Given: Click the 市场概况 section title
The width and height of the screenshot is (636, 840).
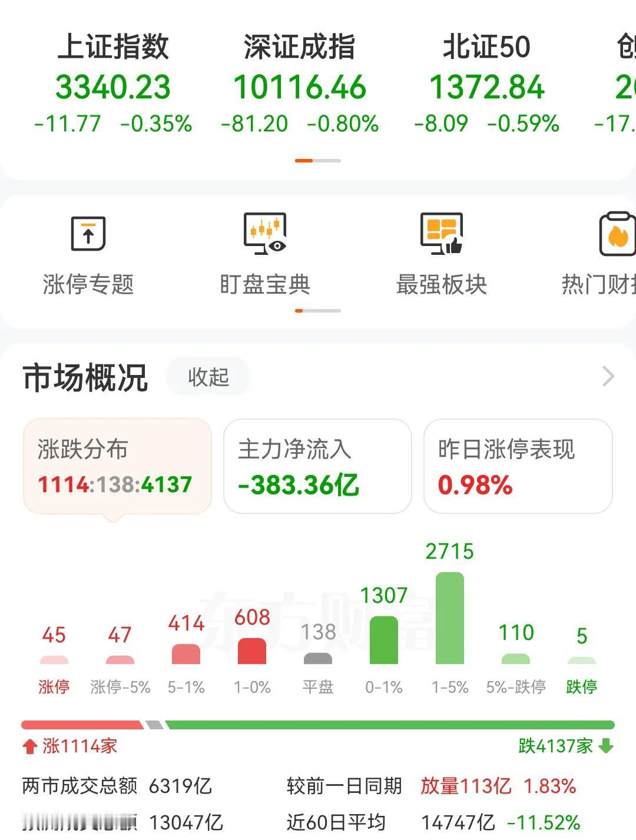Looking at the screenshot, I should (85, 377).
